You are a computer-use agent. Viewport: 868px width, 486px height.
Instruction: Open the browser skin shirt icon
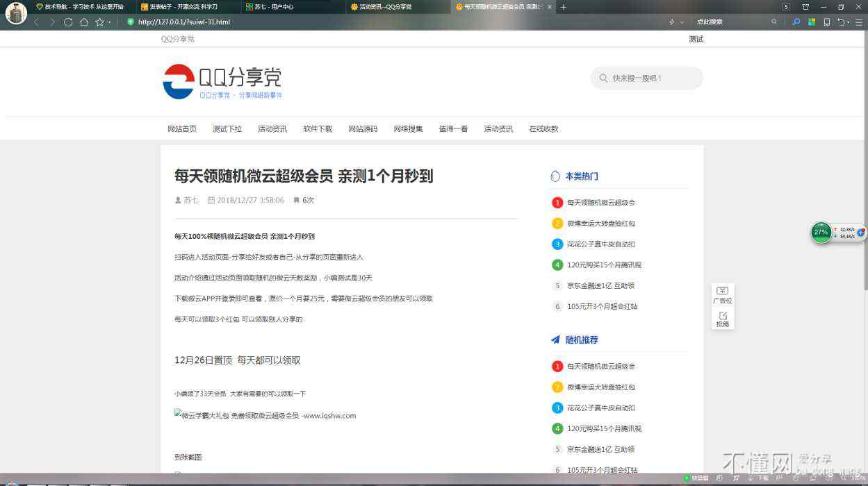805,7
